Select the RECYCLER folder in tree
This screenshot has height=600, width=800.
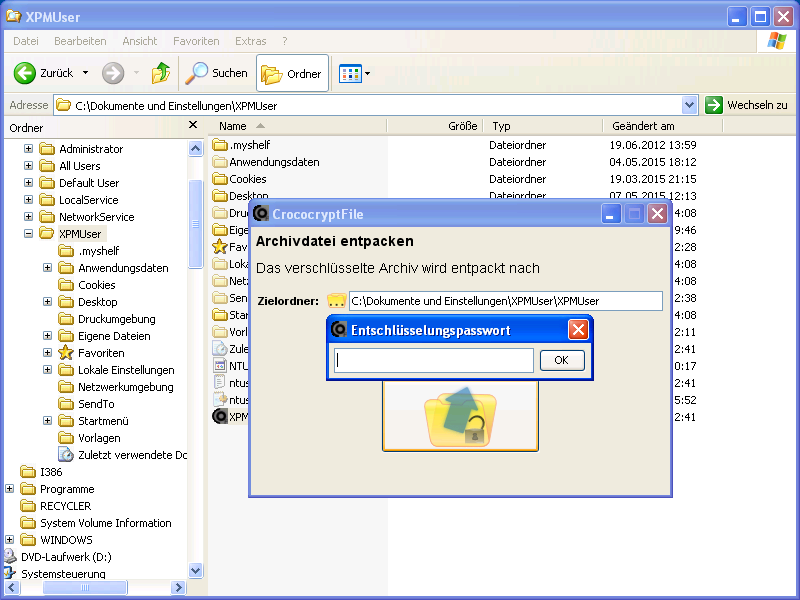(x=56, y=506)
